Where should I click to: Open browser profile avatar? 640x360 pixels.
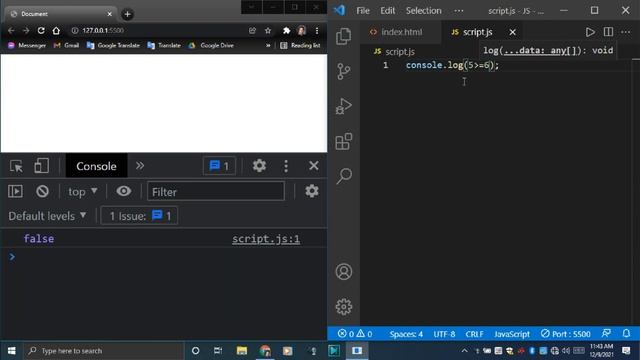(x=302, y=31)
